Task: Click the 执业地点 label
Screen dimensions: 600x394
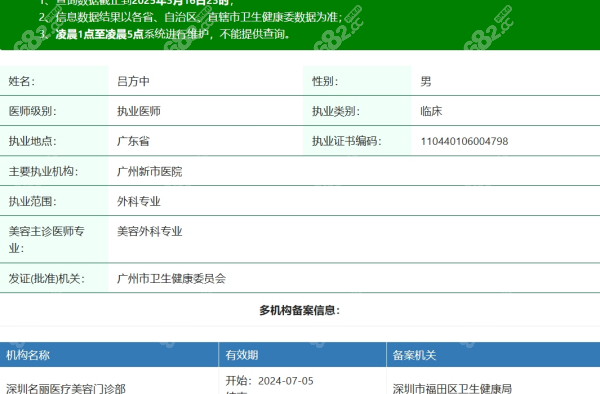Action: (33, 141)
